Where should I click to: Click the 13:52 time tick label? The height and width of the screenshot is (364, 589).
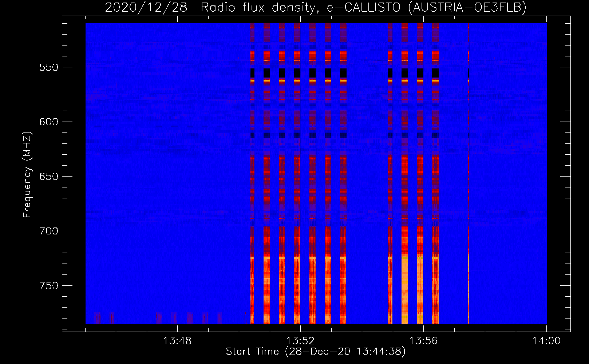pyautogui.click(x=300, y=341)
